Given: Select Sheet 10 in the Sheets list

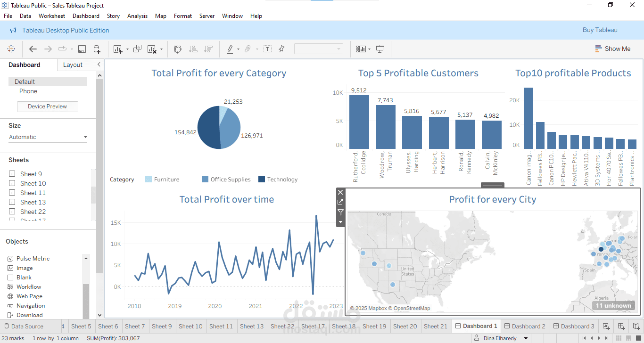Looking at the screenshot, I should tap(33, 183).
